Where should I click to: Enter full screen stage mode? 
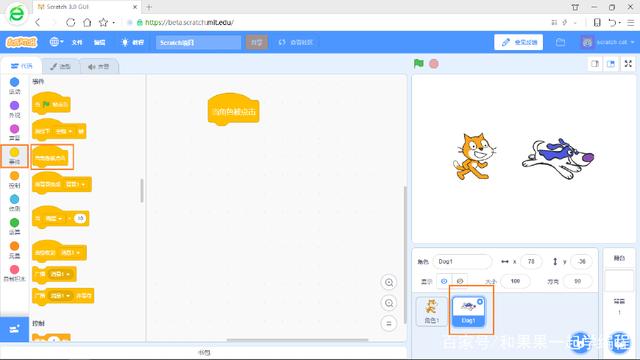point(628,64)
